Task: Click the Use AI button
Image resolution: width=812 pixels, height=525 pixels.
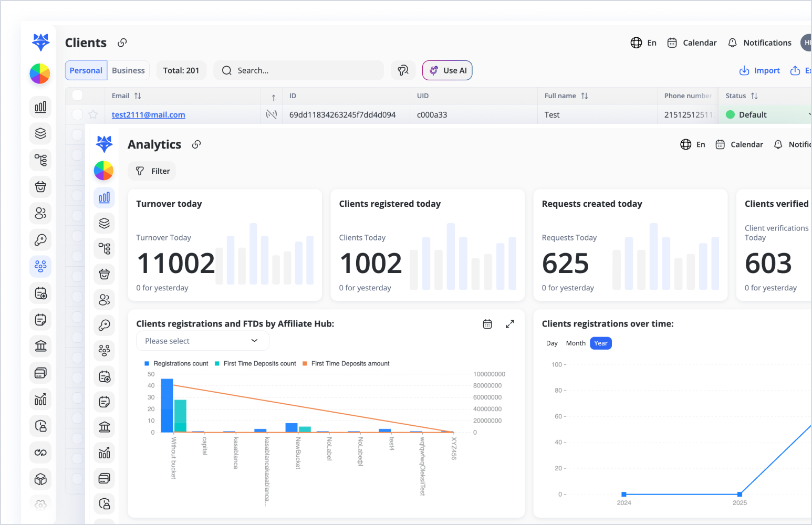Action: point(447,70)
